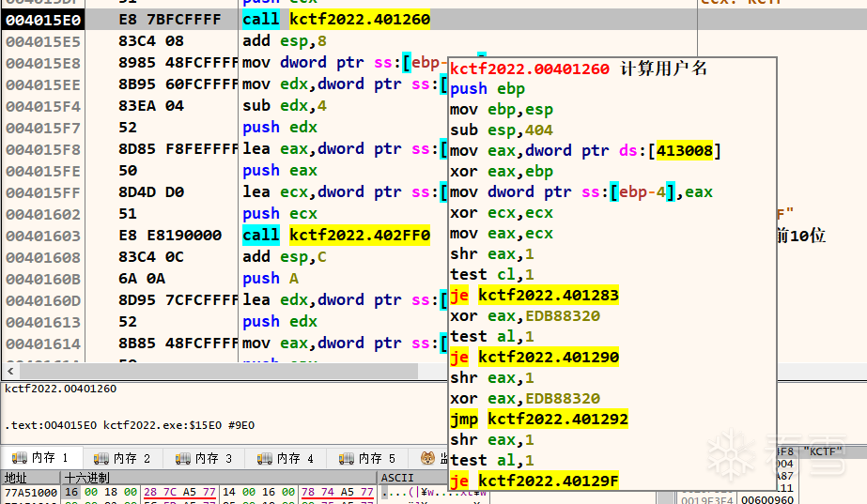Select the call kctf2022.401260 instruction row
The width and height of the screenshot is (867, 504).
click(x=348, y=20)
